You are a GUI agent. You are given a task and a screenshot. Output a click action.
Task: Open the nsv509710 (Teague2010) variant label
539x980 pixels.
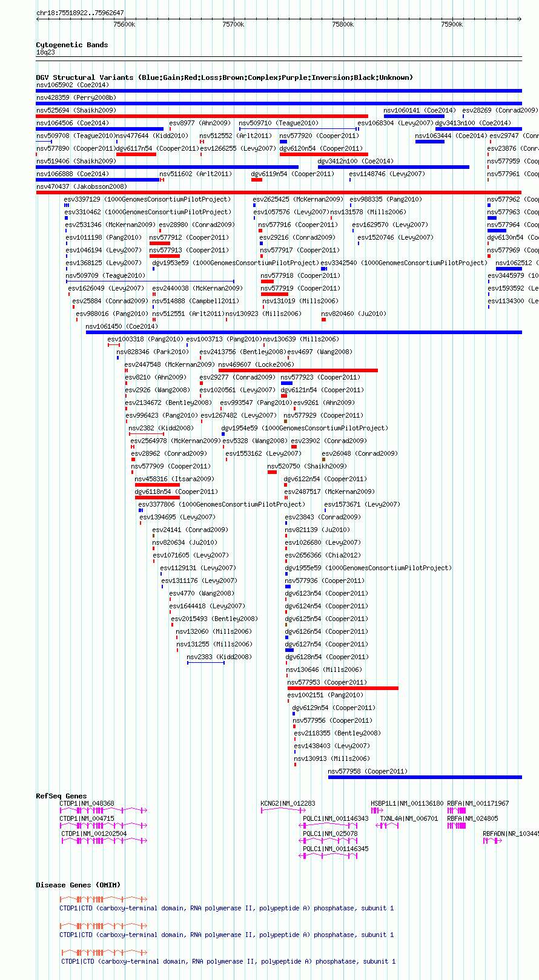click(x=279, y=123)
